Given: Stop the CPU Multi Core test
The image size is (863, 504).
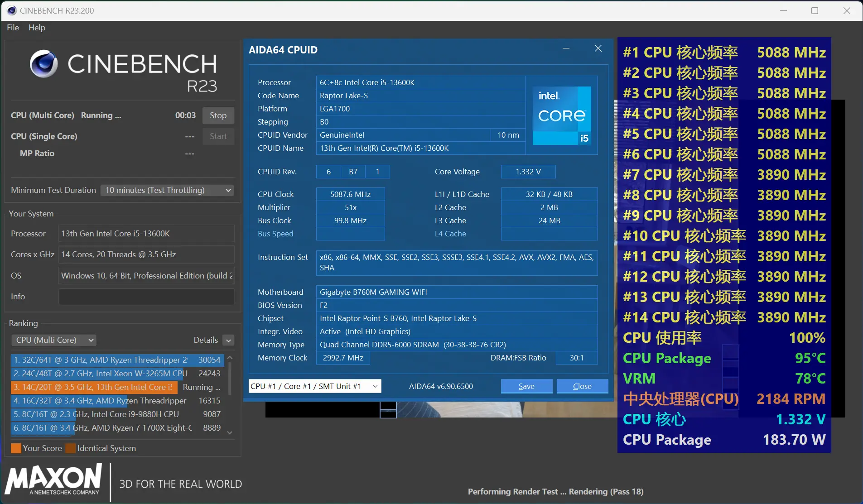Looking at the screenshot, I should [218, 115].
